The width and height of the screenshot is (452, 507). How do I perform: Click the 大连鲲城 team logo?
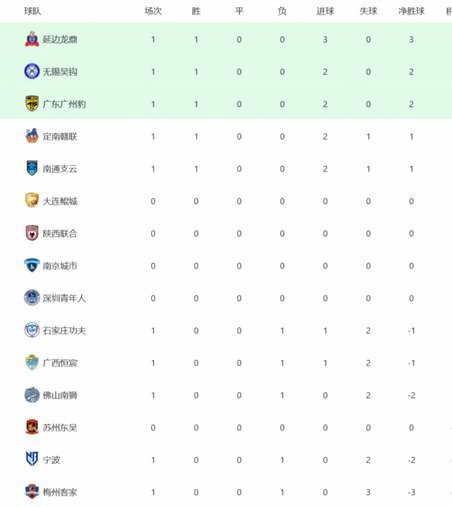pyautogui.click(x=32, y=201)
